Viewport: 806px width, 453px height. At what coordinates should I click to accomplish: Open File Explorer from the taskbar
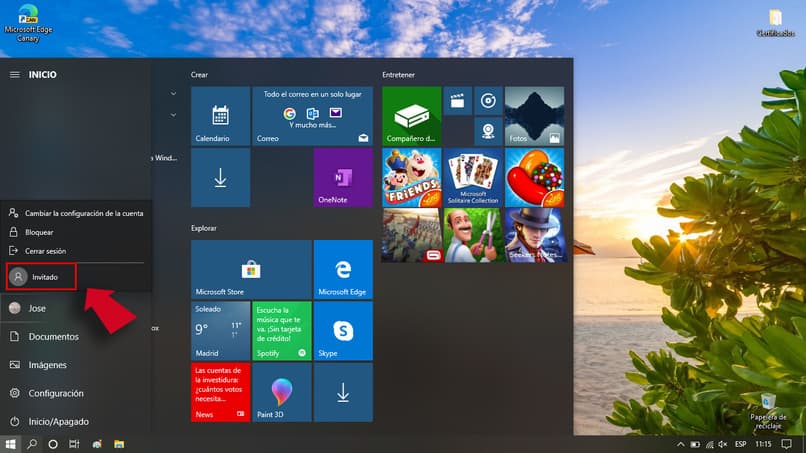tap(119, 444)
